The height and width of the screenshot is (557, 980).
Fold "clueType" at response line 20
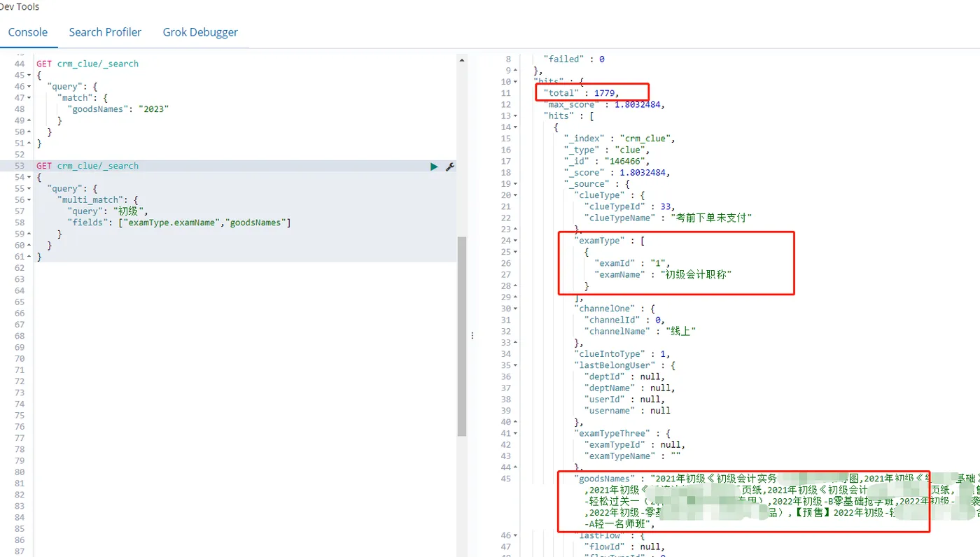click(x=516, y=195)
